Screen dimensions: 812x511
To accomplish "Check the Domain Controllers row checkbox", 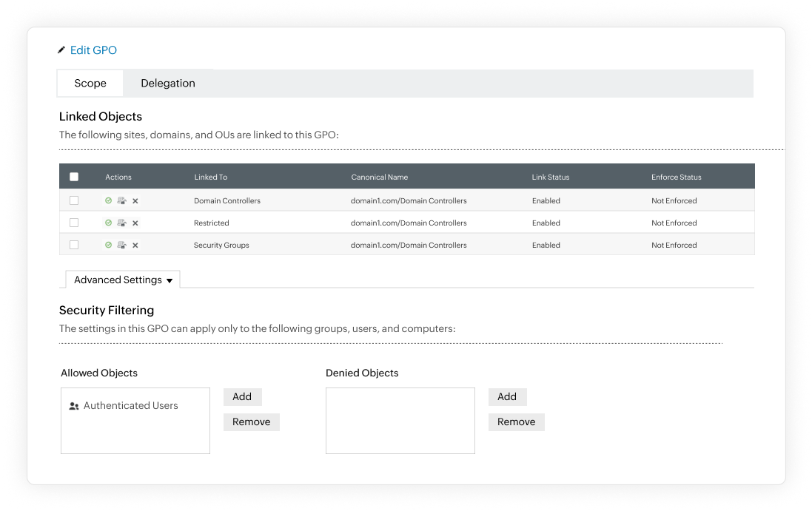I will click(x=74, y=200).
